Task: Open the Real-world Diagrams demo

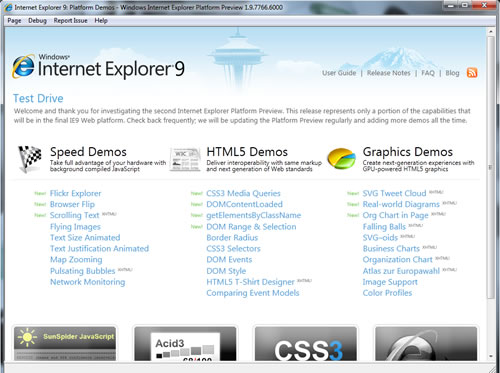Action: click(401, 204)
